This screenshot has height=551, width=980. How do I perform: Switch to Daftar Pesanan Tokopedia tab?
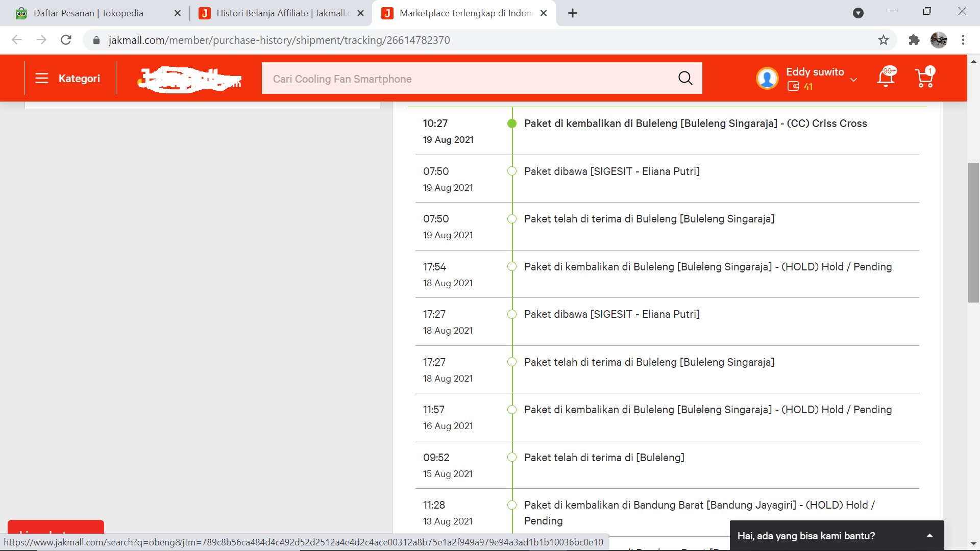[x=88, y=13]
